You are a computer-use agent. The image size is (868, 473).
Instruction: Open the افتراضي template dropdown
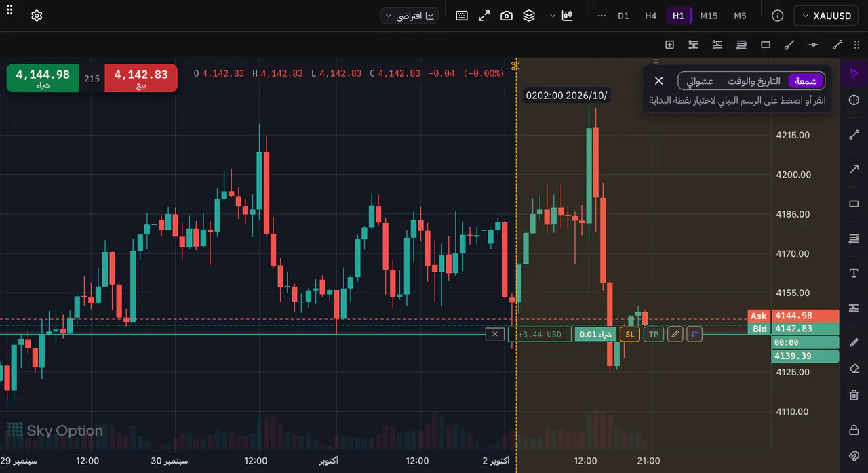409,16
